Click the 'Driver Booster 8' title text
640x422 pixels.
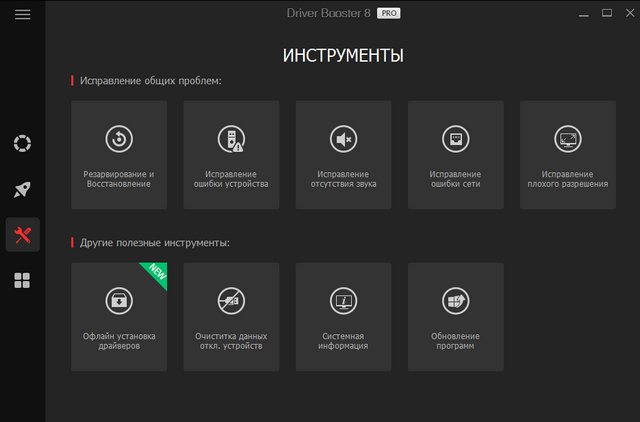[x=329, y=13]
